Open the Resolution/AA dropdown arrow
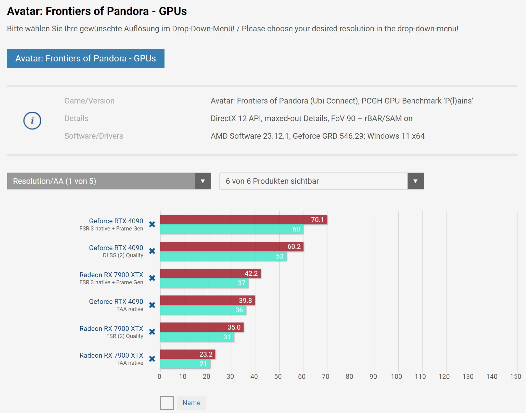 point(203,181)
